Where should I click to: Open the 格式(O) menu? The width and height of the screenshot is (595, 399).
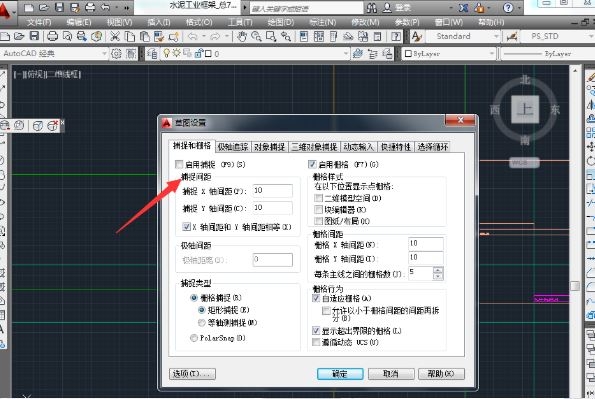[x=199, y=22]
